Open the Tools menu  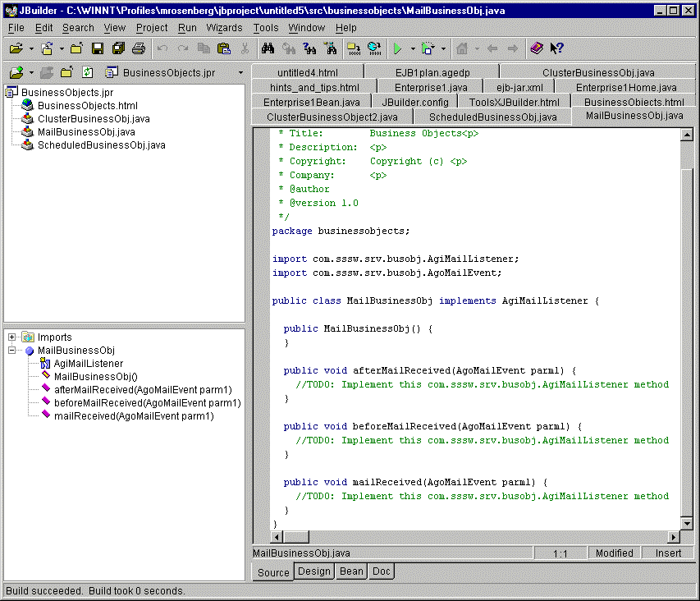point(266,28)
